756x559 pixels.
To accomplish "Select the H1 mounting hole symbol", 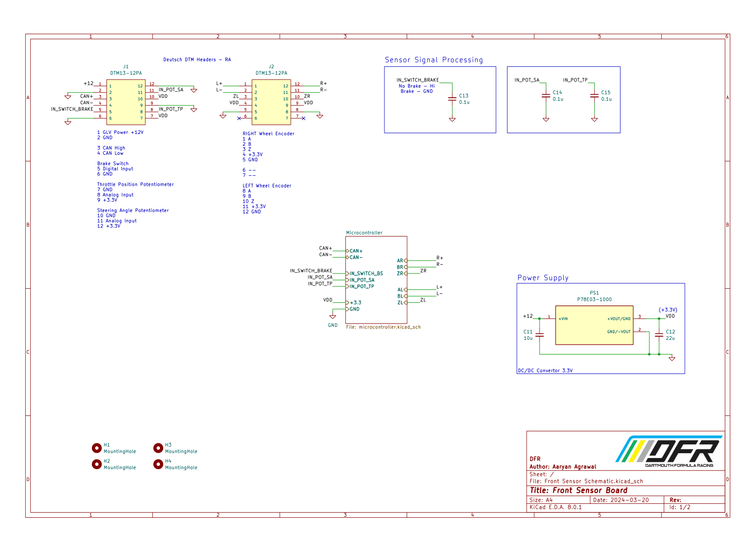I will click(96, 448).
